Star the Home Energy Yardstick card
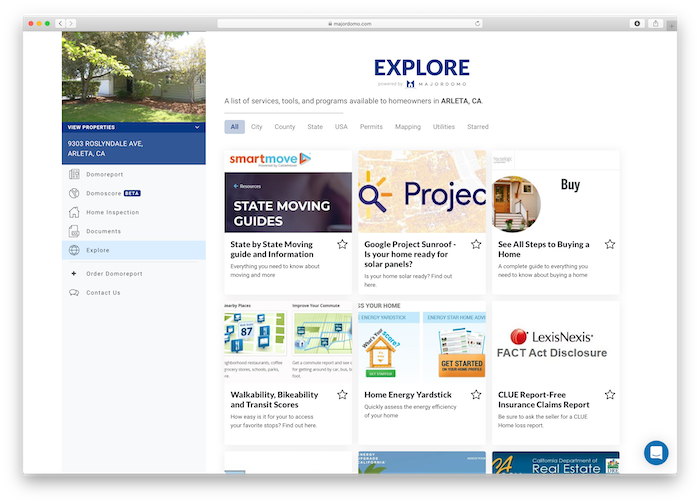 [x=476, y=395]
